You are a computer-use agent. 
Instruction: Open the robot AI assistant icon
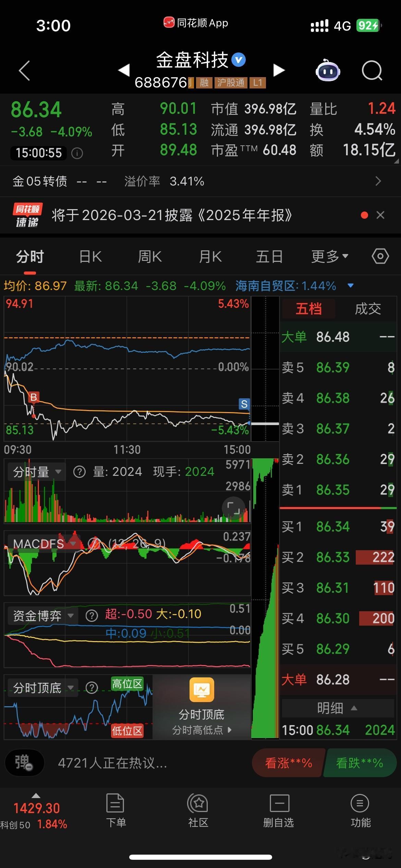tap(328, 70)
